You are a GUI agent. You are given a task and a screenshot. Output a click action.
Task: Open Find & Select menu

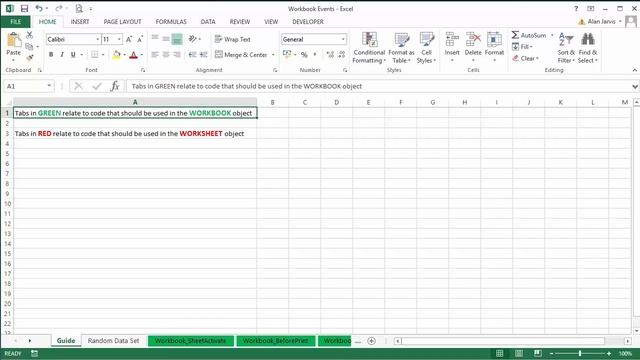(x=588, y=48)
